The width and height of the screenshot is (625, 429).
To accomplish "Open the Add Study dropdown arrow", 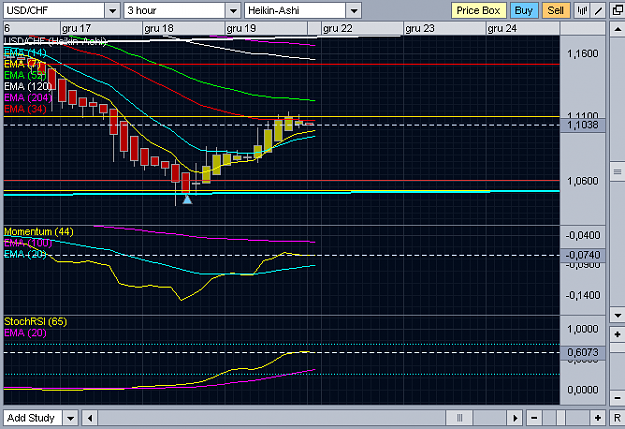I will pyautogui.click(x=71, y=418).
